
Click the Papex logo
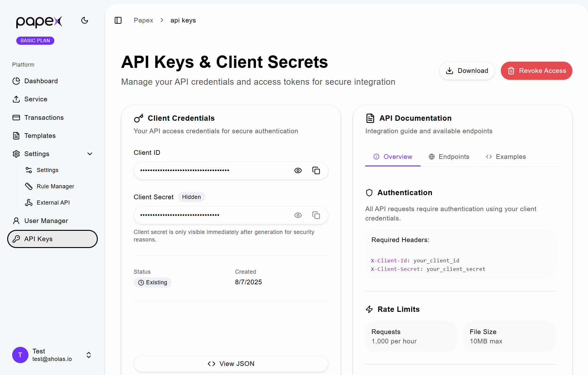tap(39, 22)
